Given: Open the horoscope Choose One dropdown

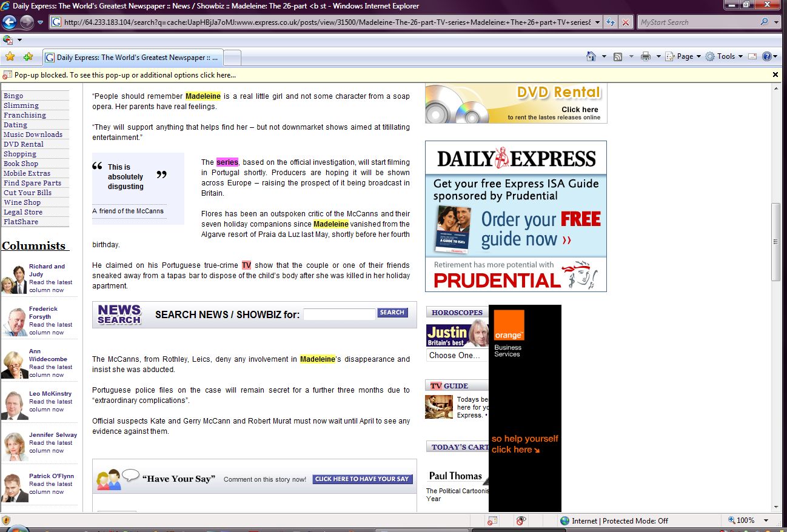Looking at the screenshot, I should [457, 356].
